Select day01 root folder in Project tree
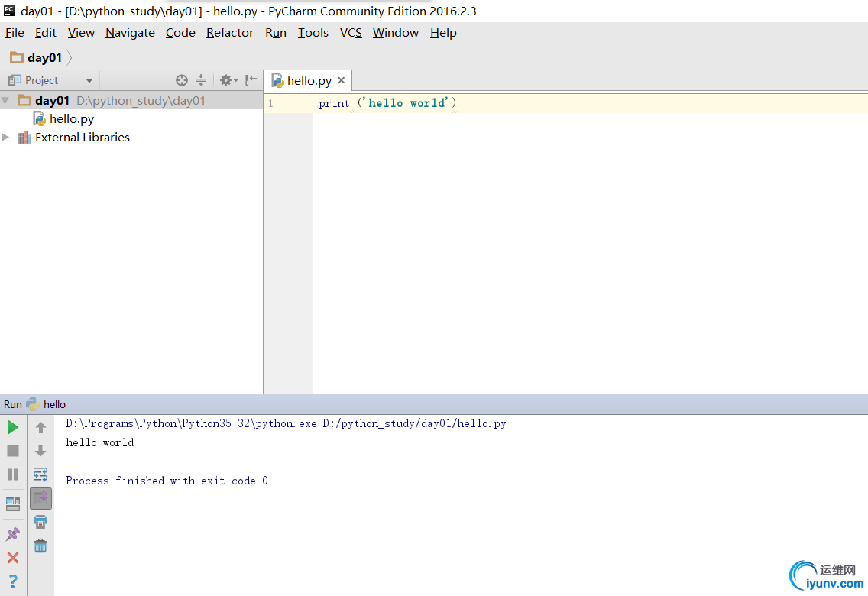868x596 pixels. click(131, 101)
